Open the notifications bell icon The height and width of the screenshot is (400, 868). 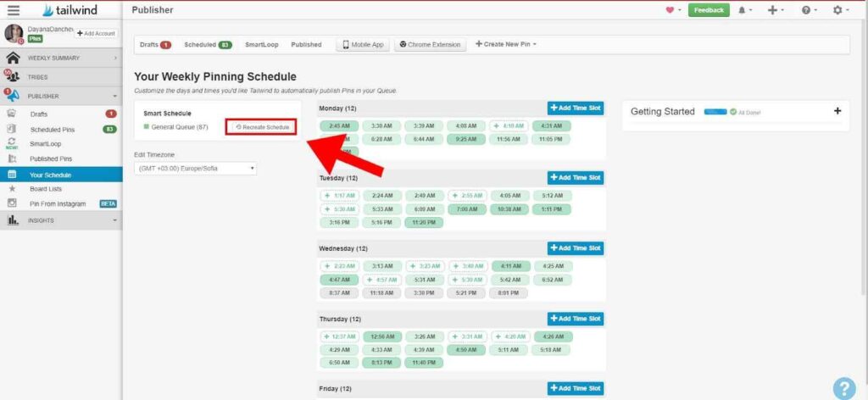point(742,10)
